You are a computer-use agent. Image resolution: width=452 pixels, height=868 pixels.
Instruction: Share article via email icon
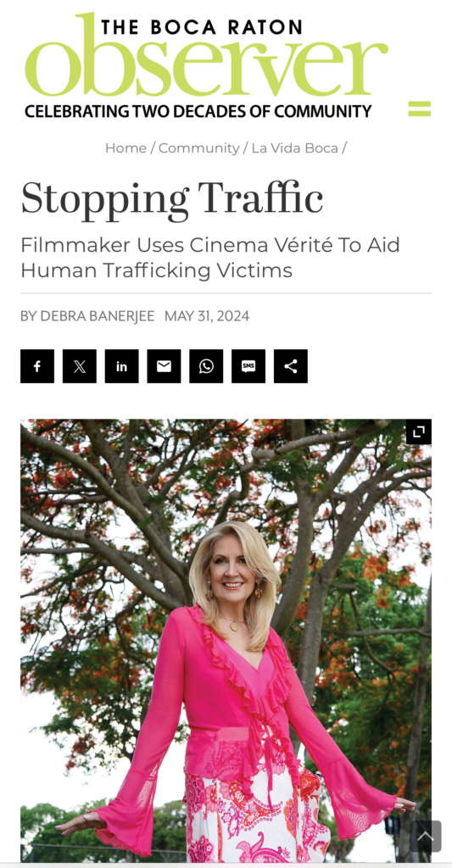tap(164, 366)
